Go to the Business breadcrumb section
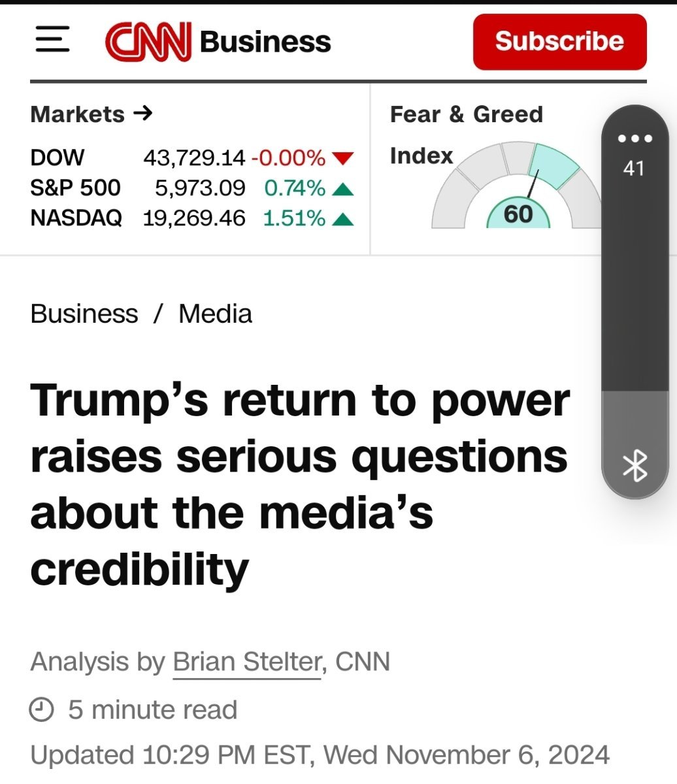This screenshot has height=784, width=677. click(x=84, y=314)
